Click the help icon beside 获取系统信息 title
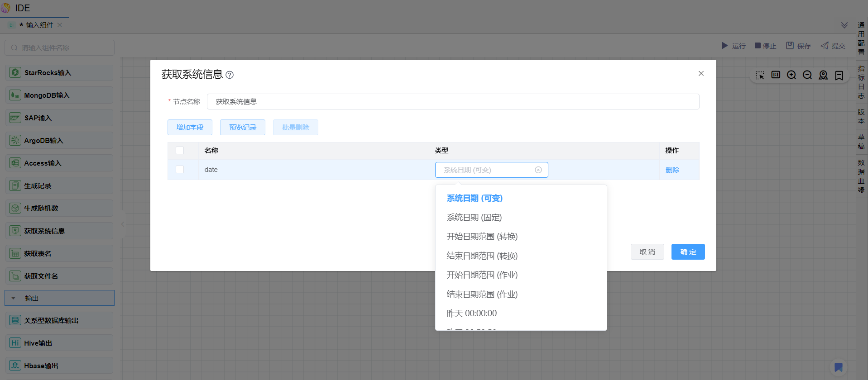 pos(230,75)
